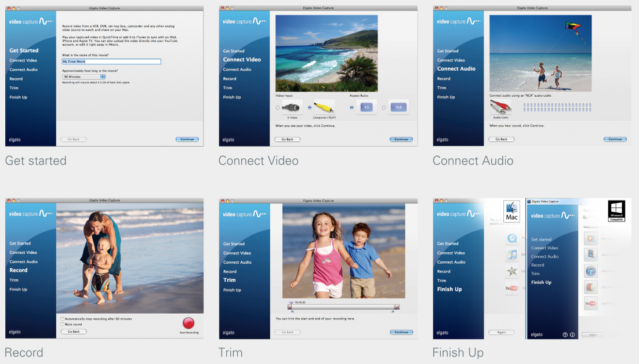Click the iMovie star icon in Mac window
Screen dimensions: 639x364
click(512, 271)
